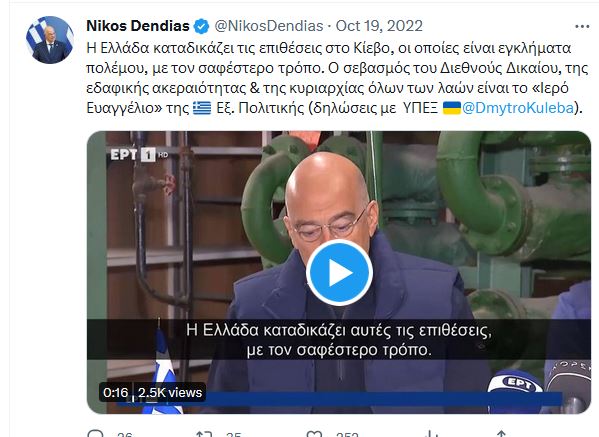Click the reply speech bubble icon

[95, 434]
